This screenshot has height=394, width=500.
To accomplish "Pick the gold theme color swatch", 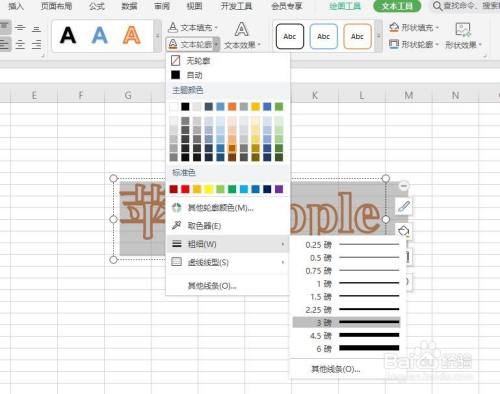I will [256, 107].
